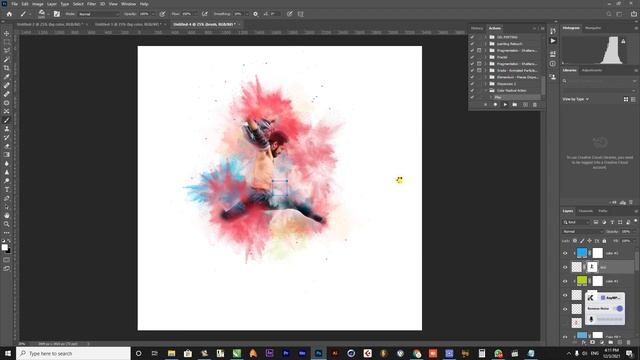Switch to the History tab
Screen dimensions: 640x360
click(477, 28)
